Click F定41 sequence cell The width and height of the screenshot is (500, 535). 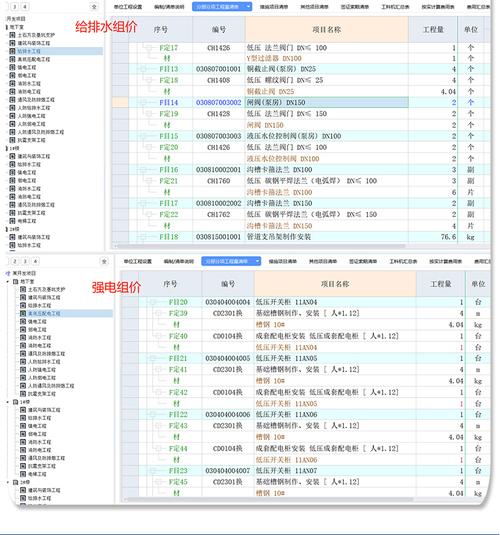coord(178,370)
